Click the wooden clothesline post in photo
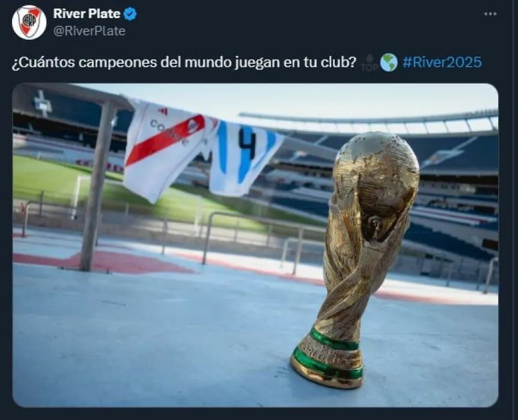 (98, 185)
